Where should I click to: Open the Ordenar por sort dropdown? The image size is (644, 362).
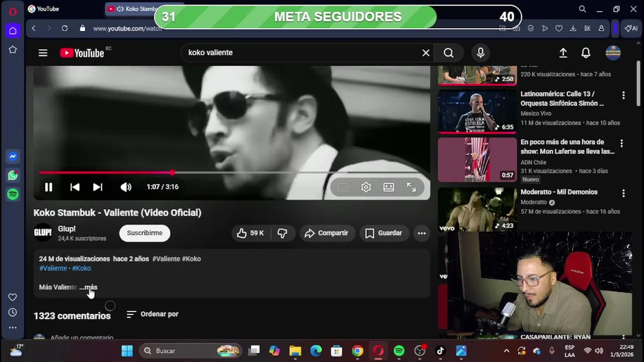point(152,314)
